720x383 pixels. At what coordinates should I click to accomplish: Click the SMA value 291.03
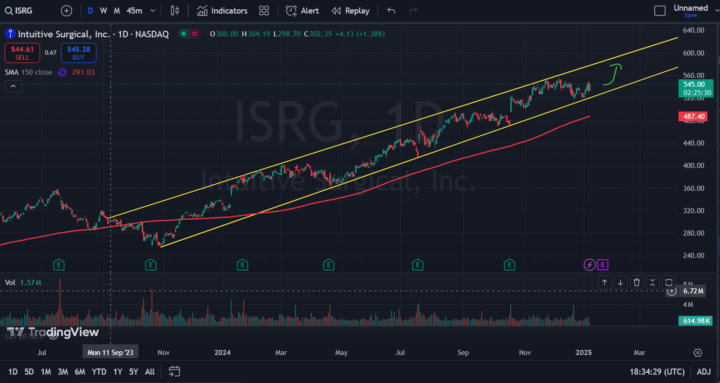[x=83, y=72]
